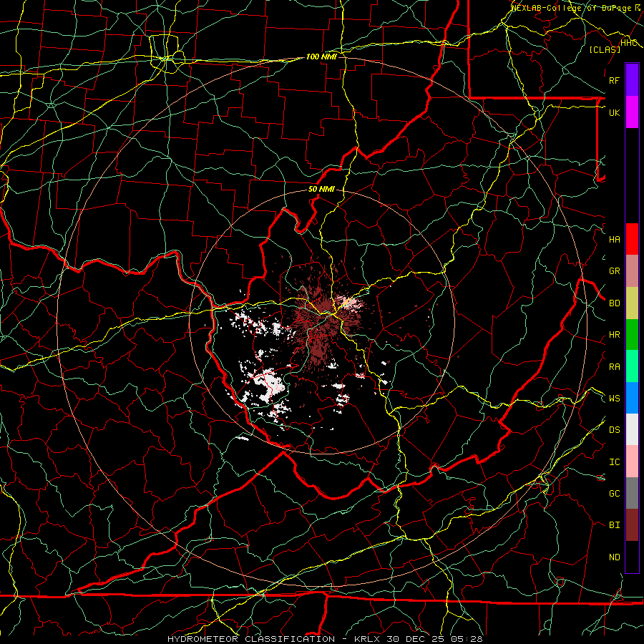Click the 'KRLX' radar site identifier

367,639
